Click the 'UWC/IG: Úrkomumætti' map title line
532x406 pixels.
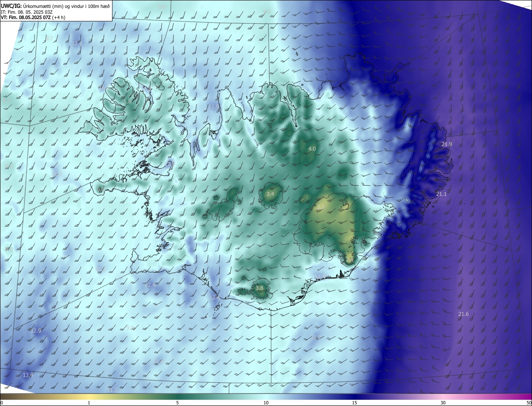click(x=55, y=5)
